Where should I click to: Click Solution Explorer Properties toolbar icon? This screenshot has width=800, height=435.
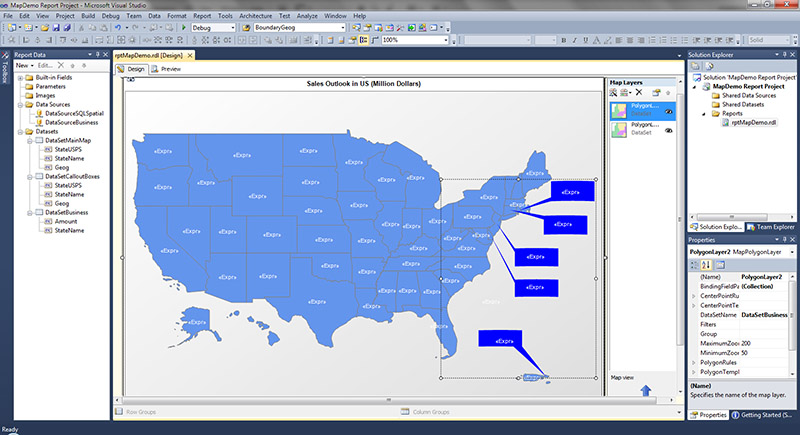[x=695, y=66]
